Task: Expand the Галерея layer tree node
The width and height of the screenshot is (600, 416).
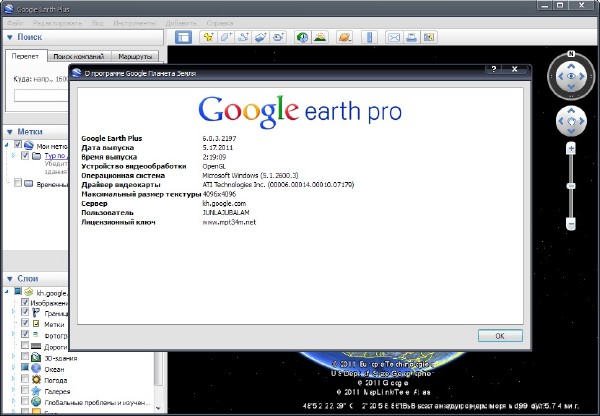Action: [13, 391]
